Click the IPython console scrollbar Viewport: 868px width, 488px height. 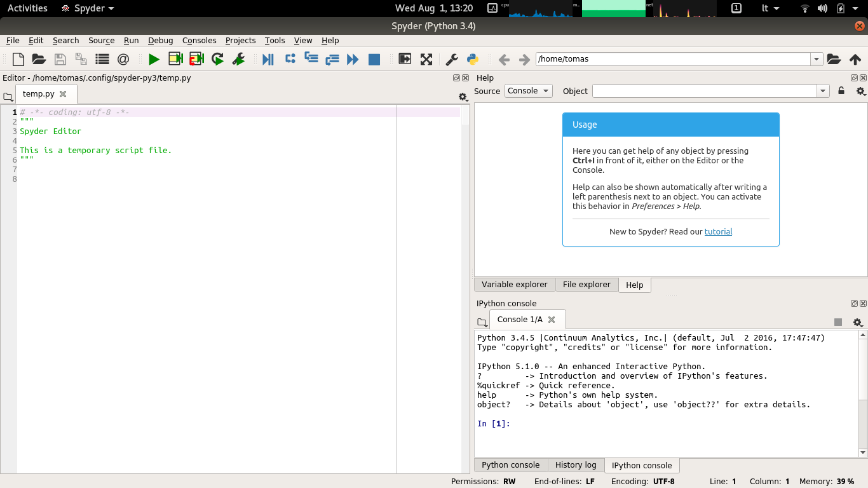click(x=862, y=393)
